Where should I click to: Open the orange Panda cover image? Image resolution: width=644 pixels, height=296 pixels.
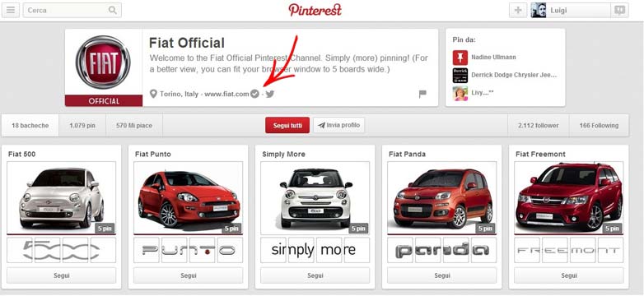[442, 198]
